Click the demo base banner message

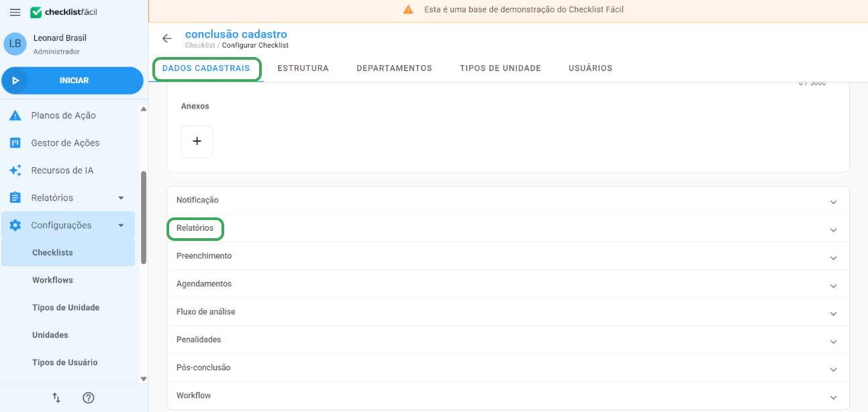pyautogui.click(x=524, y=10)
